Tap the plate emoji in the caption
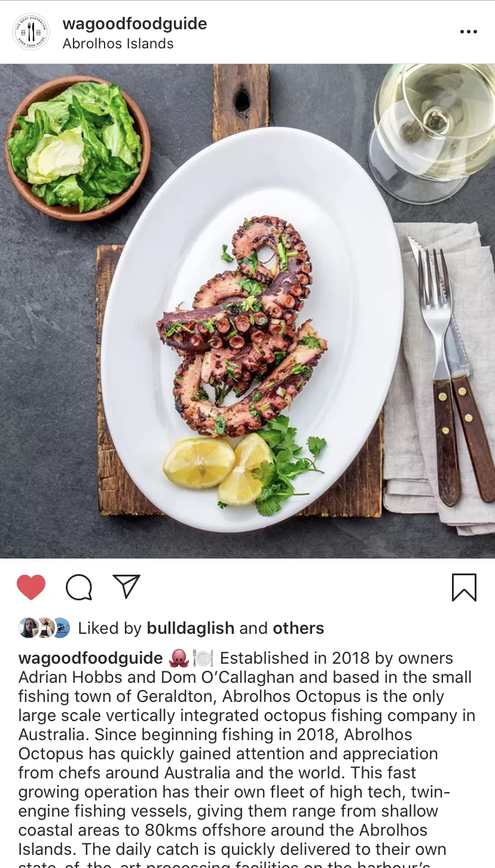 (203, 658)
